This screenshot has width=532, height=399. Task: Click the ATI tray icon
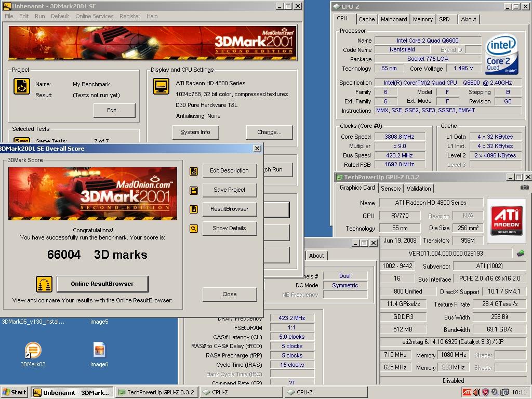tap(467, 392)
